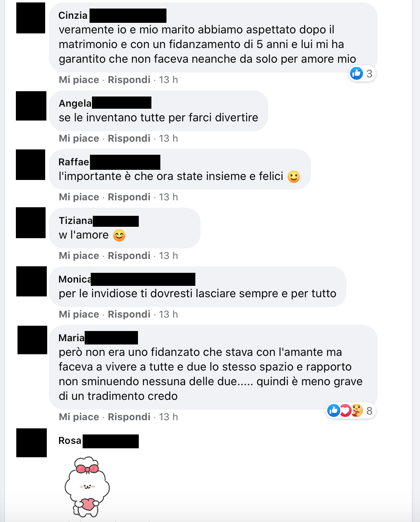
Task: Click the 13 h timestamp on Cinzia's comment
Action: [x=168, y=80]
